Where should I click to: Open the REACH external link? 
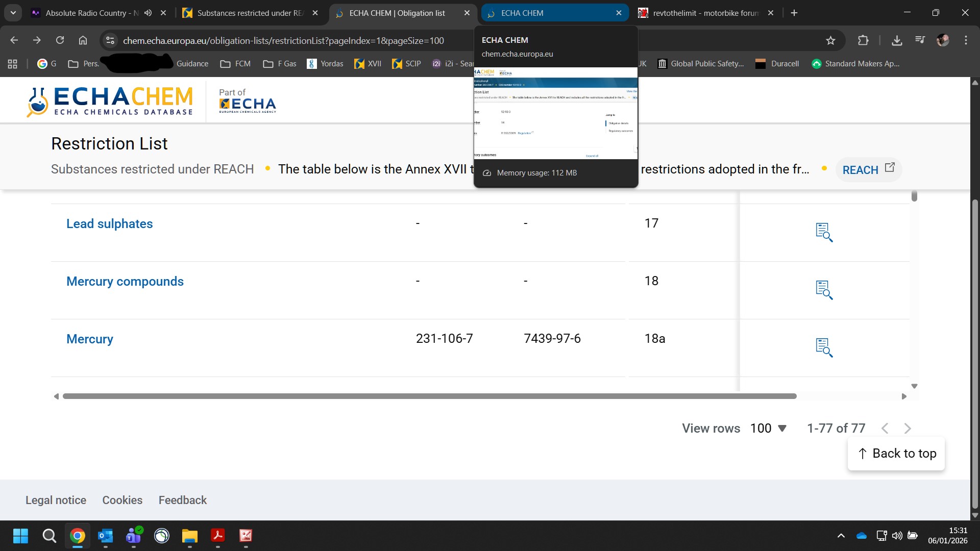(869, 169)
